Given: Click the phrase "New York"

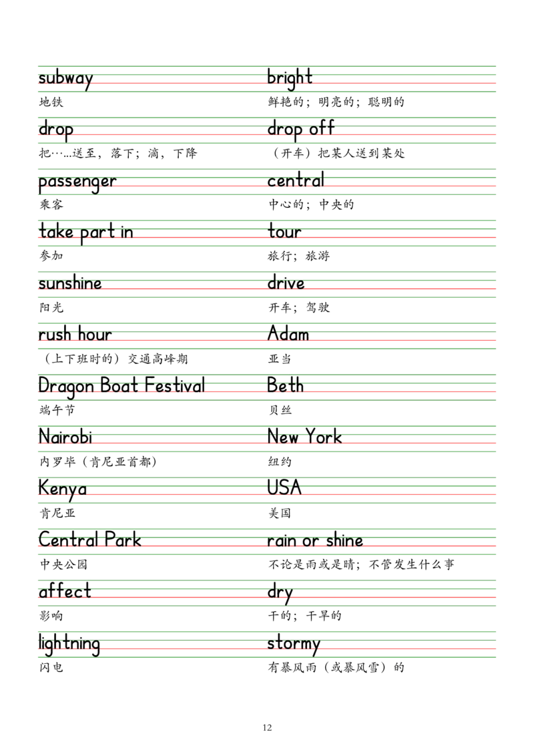Looking at the screenshot, I should tap(304, 438).
